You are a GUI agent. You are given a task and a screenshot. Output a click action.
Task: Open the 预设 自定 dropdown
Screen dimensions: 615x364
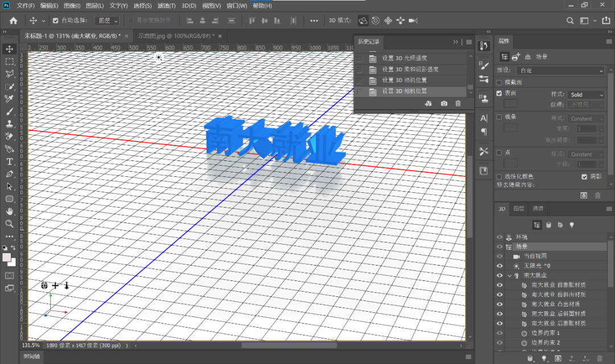tap(560, 71)
